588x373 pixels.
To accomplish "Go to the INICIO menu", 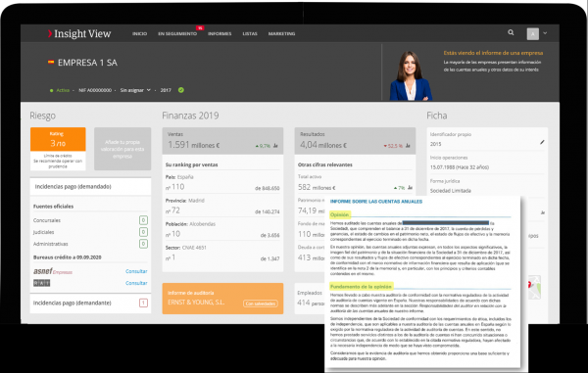I will pyautogui.click(x=139, y=33).
